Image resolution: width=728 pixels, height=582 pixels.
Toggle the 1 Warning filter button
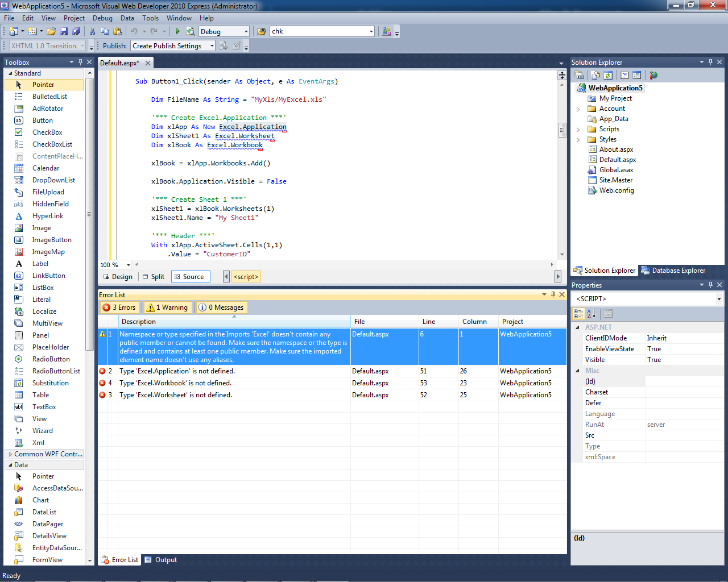[167, 307]
